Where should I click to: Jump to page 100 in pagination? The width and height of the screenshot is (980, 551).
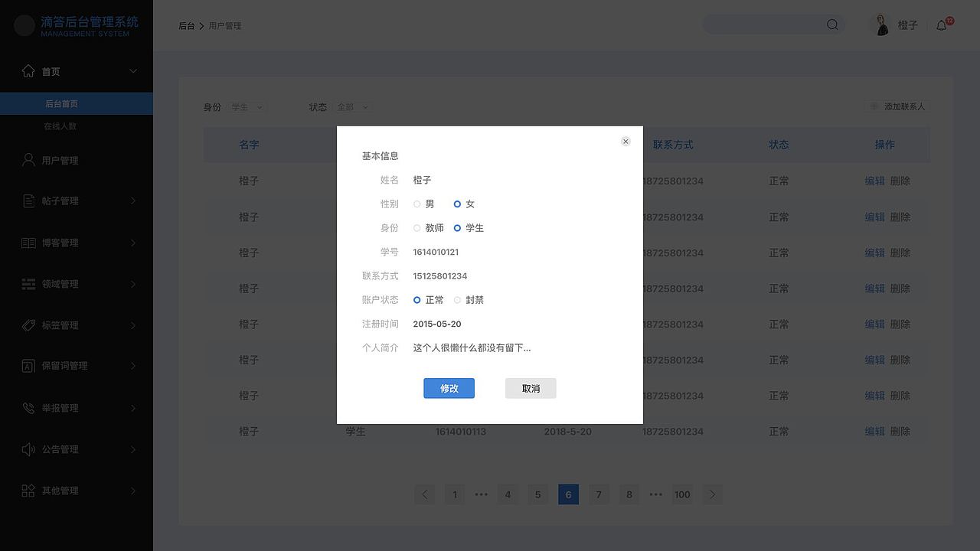tap(682, 494)
